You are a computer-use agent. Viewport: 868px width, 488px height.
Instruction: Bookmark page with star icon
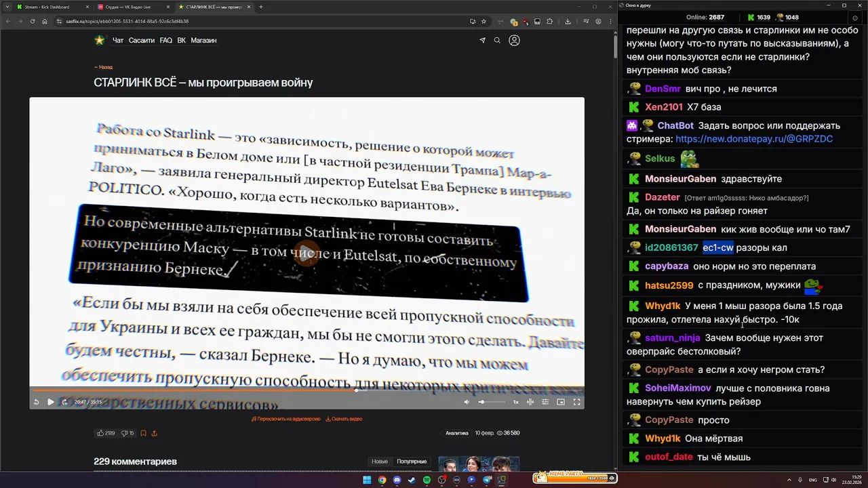[x=484, y=21]
